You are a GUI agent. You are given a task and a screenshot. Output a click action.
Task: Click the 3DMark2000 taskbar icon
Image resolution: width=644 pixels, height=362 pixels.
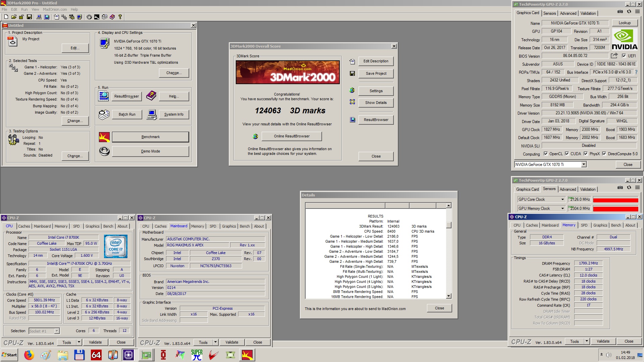(247, 355)
